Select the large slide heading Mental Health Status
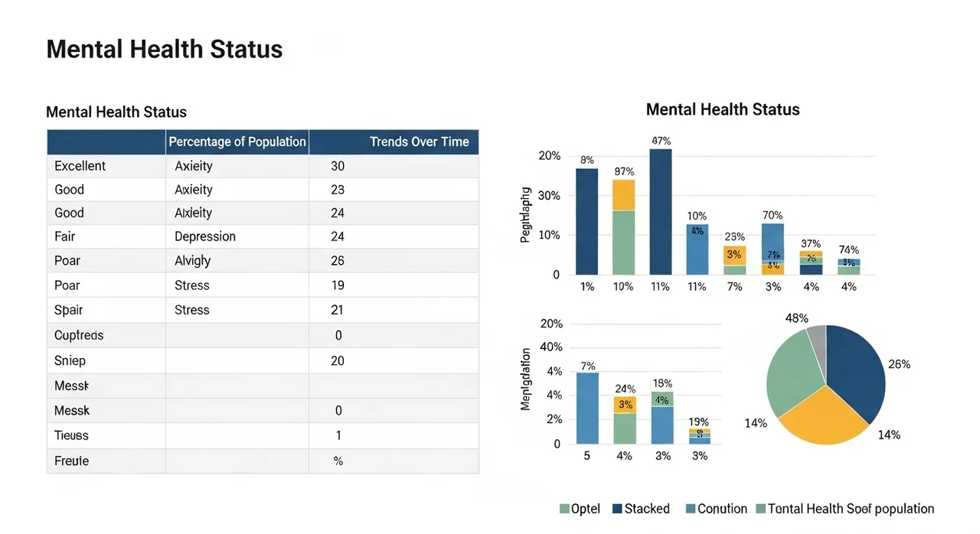980x534 pixels. (x=165, y=50)
